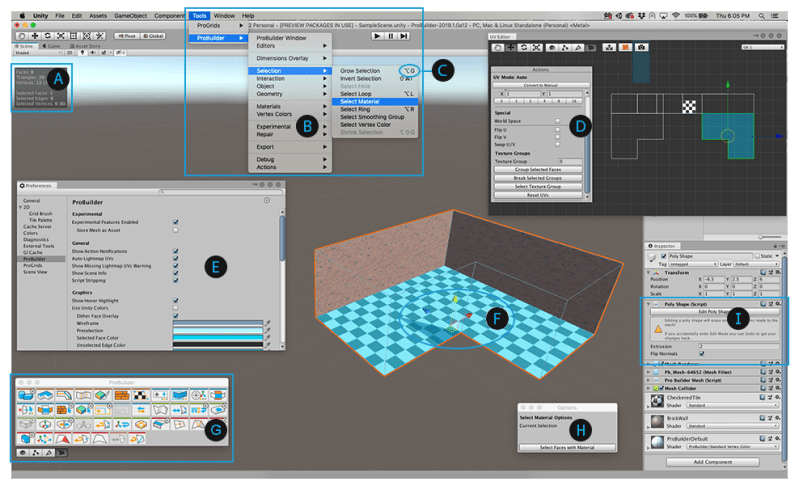This screenshot has height=490, width=799.
Task: Select Vertex mode in ProBuilder bottom bar
Action: tap(36, 452)
